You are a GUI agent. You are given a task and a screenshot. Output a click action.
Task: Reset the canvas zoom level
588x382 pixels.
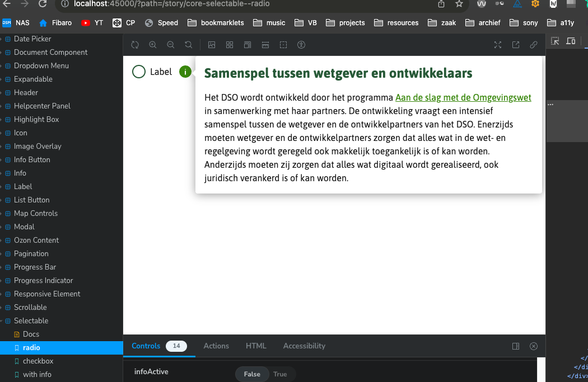coord(188,45)
